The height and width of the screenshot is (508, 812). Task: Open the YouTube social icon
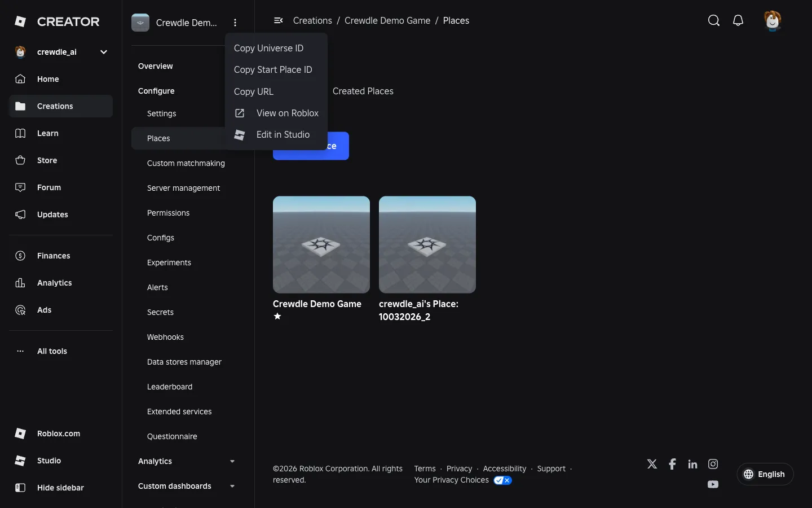713,484
